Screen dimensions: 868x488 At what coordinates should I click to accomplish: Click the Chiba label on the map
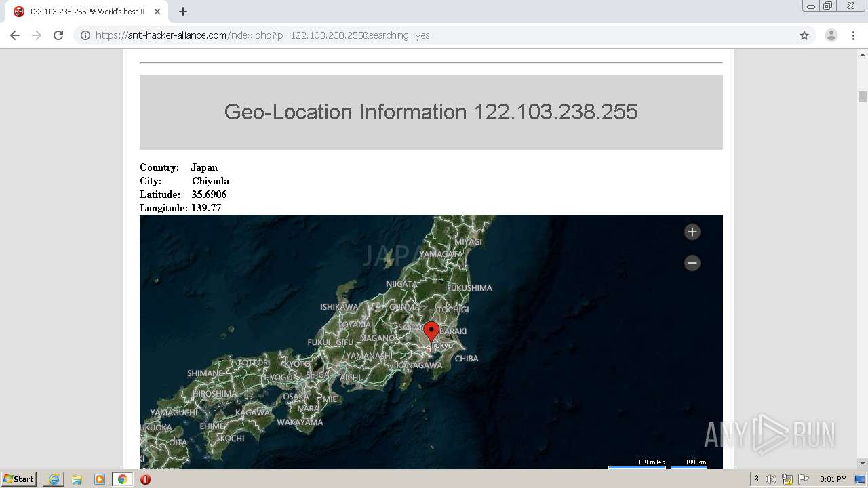tap(467, 358)
